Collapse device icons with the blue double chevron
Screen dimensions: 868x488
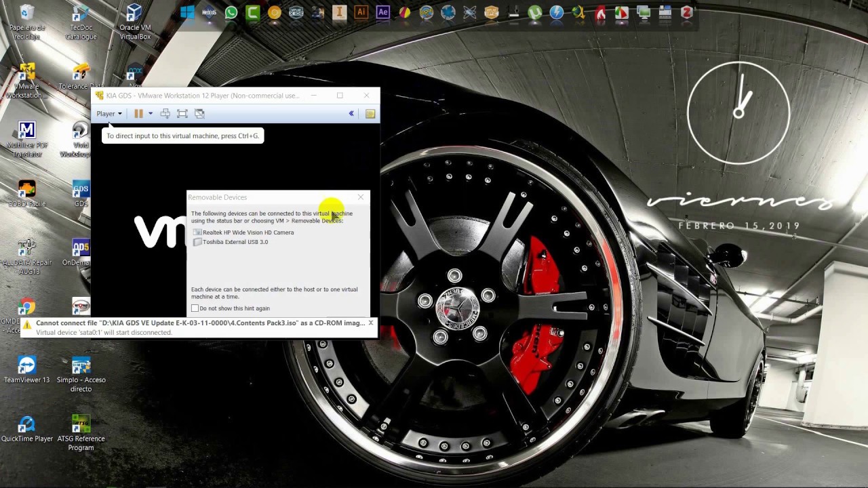351,114
